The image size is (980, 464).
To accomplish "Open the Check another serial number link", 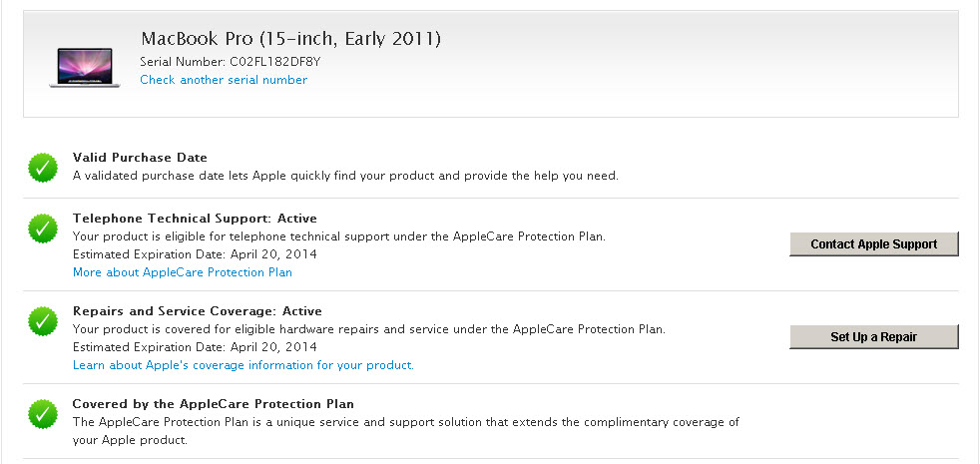I will coord(224,80).
